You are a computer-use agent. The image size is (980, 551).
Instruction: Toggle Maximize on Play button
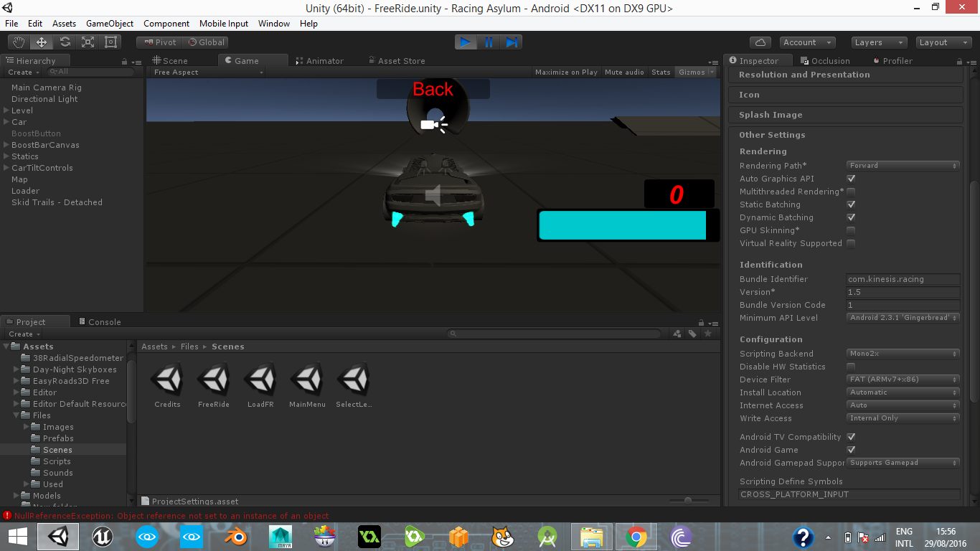[x=566, y=72]
